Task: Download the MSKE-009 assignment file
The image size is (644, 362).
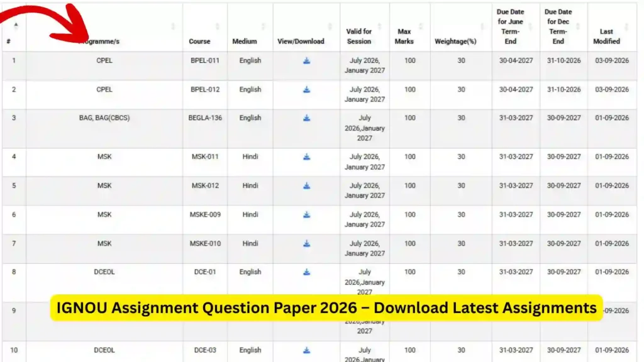Action: tap(306, 215)
